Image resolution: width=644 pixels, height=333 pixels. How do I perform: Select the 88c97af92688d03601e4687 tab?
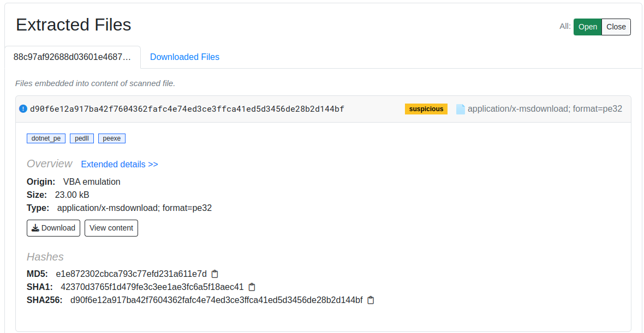(x=72, y=57)
